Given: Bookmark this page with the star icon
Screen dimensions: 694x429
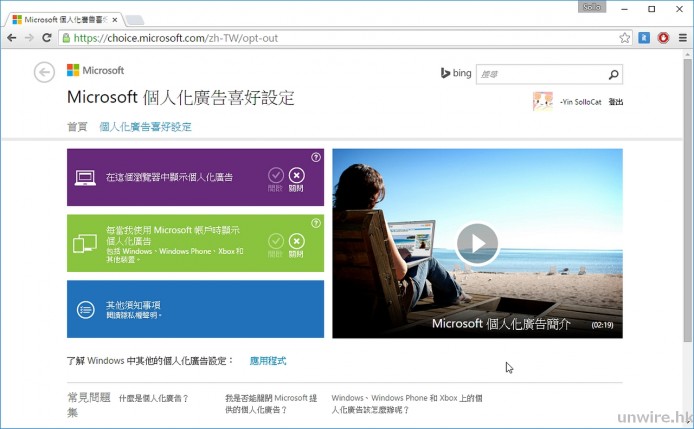Looking at the screenshot, I should point(625,38).
